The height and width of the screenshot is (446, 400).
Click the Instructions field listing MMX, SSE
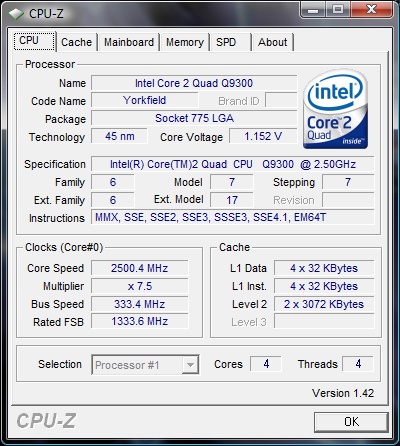coord(233,218)
